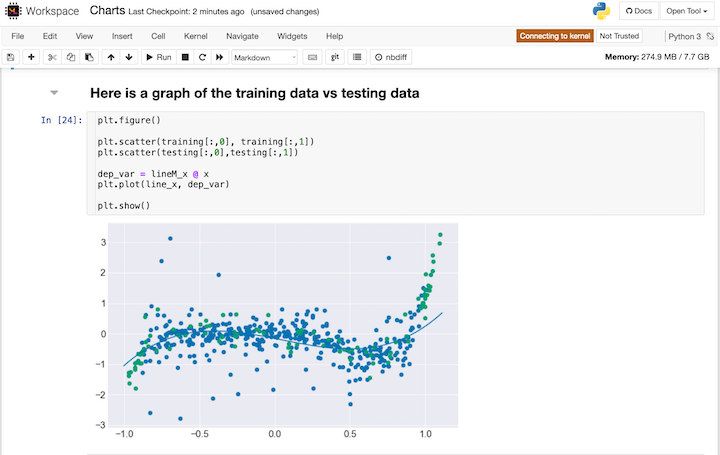This screenshot has height=455, width=720.
Task: Toggle the Not Trusted notebook status
Action: tap(619, 36)
